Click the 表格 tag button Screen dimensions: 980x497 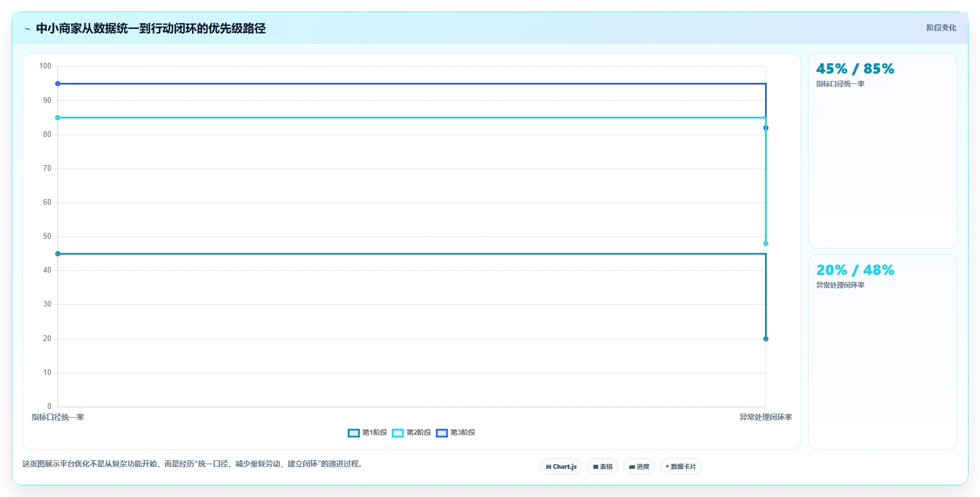click(602, 467)
